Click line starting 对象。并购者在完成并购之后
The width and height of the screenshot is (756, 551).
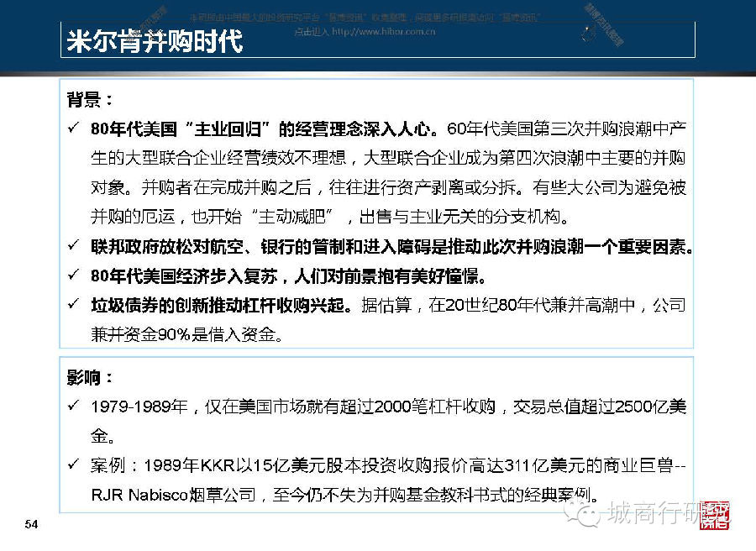click(x=388, y=187)
